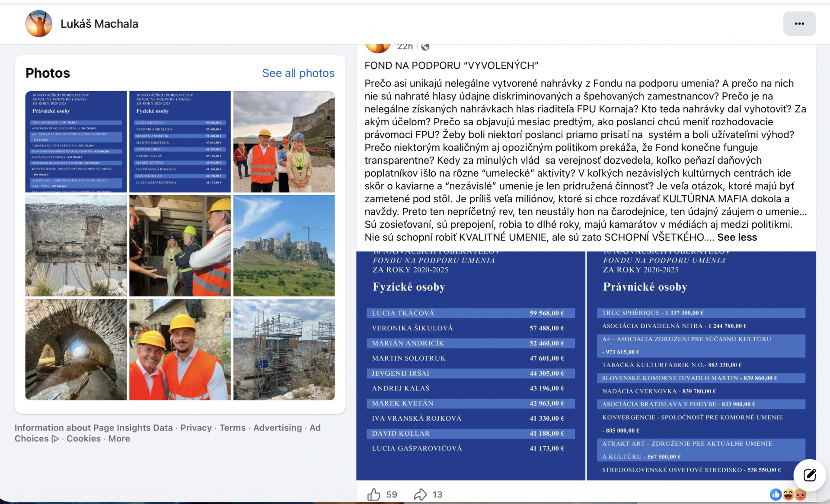Open the new message compose icon
Viewport: 830px width, 504px height.
[x=810, y=475]
